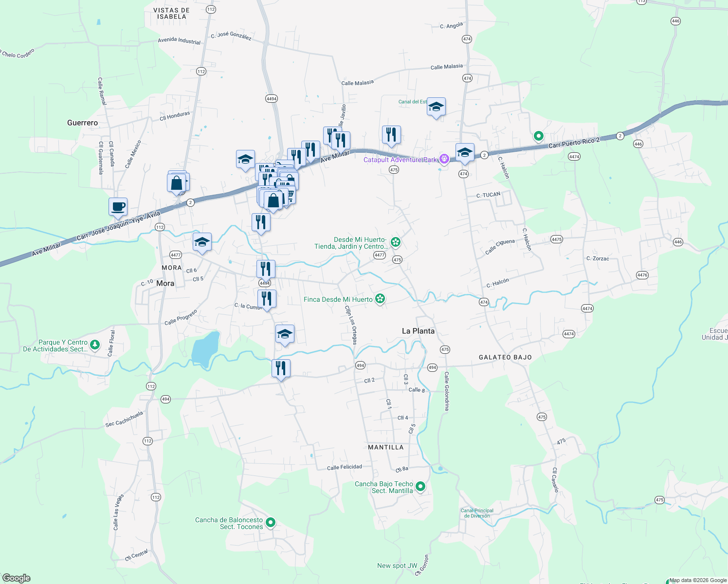728x584 pixels.
Task: Click the park icon for Cancha Bajo Techo Sect. Mantilla
Action: tap(419, 486)
